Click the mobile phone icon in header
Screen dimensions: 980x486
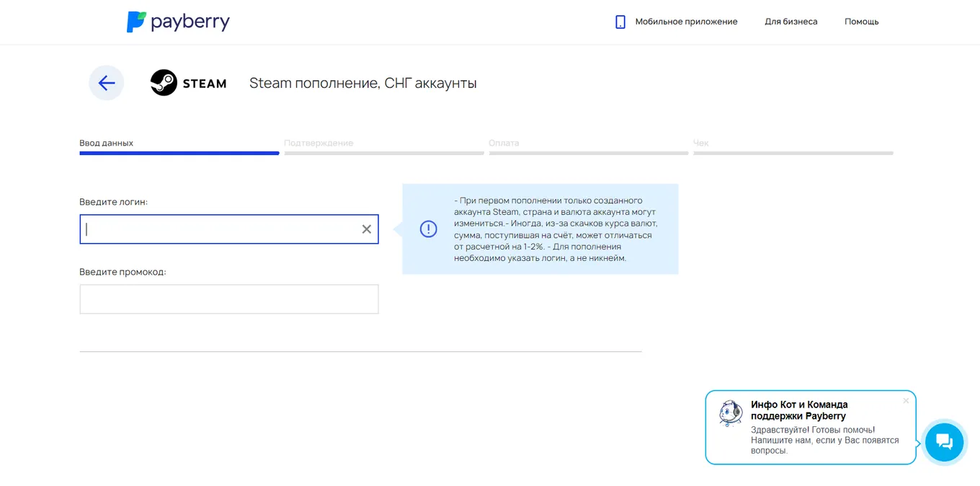(x=620, y=22)
